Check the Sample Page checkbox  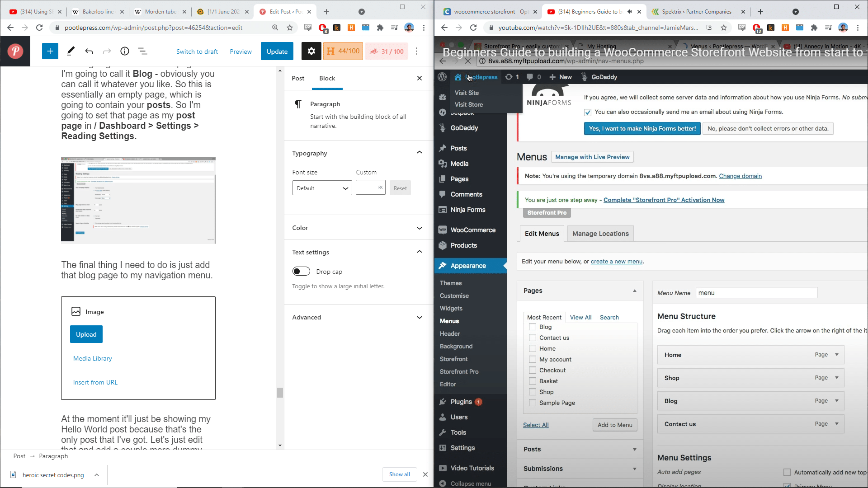[533, 403]
